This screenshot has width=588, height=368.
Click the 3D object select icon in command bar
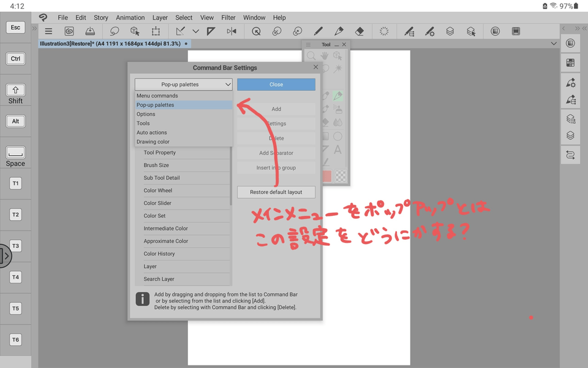click(x=135, y=31)
